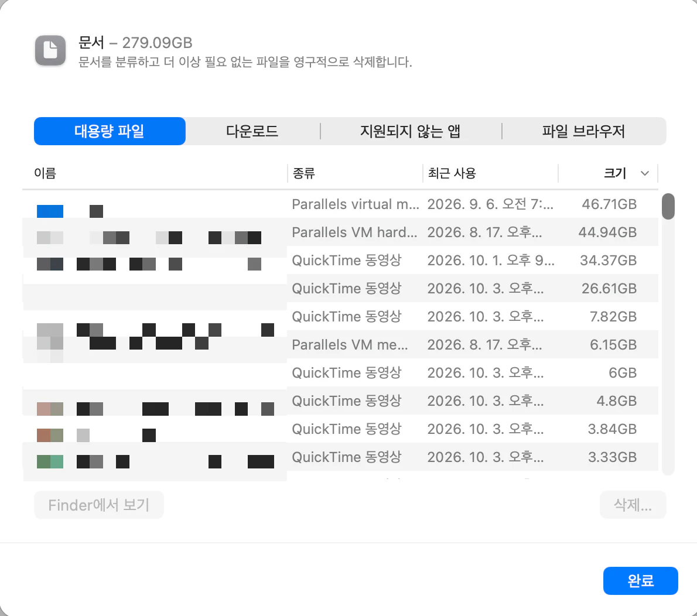Click QuickTime 동영상 in the 4.8GB row
This screenshot has height=616, width=697.
coord(346,401)
